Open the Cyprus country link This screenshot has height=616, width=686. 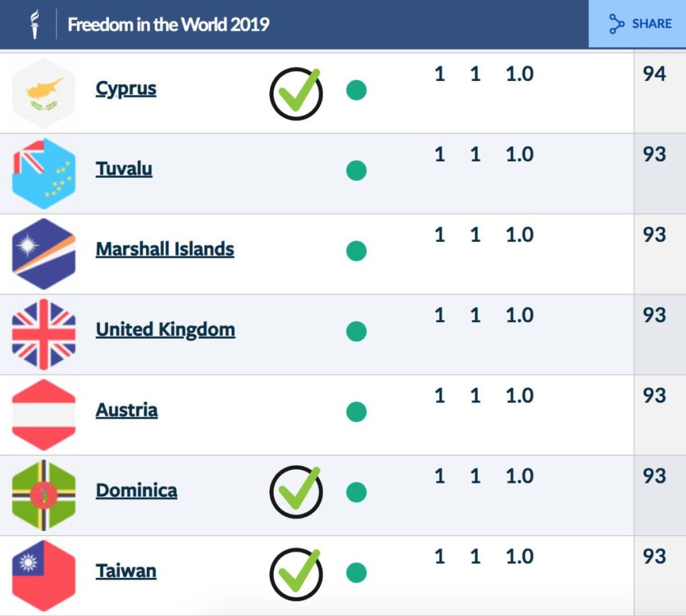click(126, 89)
